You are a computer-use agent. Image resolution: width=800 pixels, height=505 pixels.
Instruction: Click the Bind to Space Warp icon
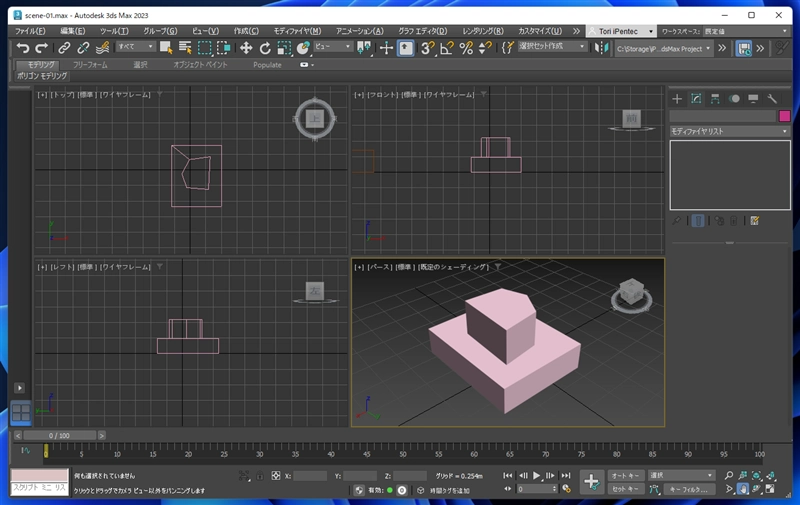coord(102,48)
